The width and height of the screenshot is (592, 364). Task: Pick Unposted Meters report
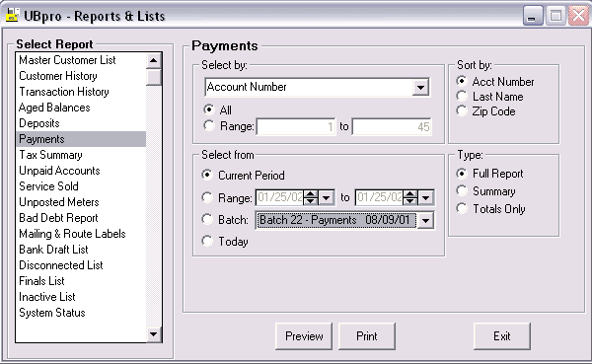(81, 202)
